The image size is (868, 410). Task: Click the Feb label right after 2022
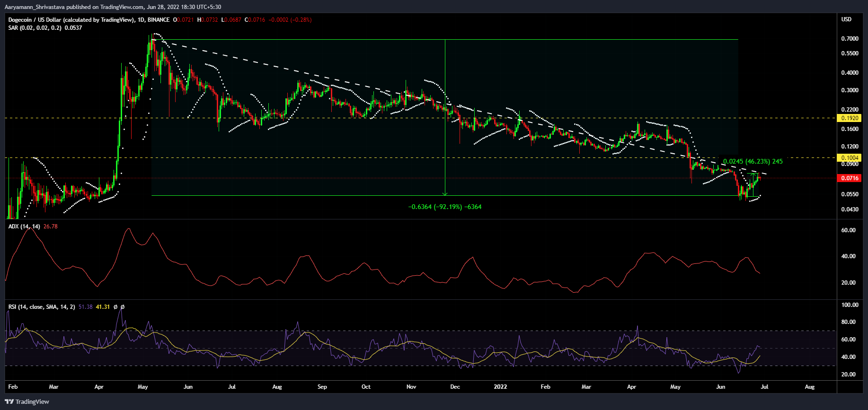[546, 387]
